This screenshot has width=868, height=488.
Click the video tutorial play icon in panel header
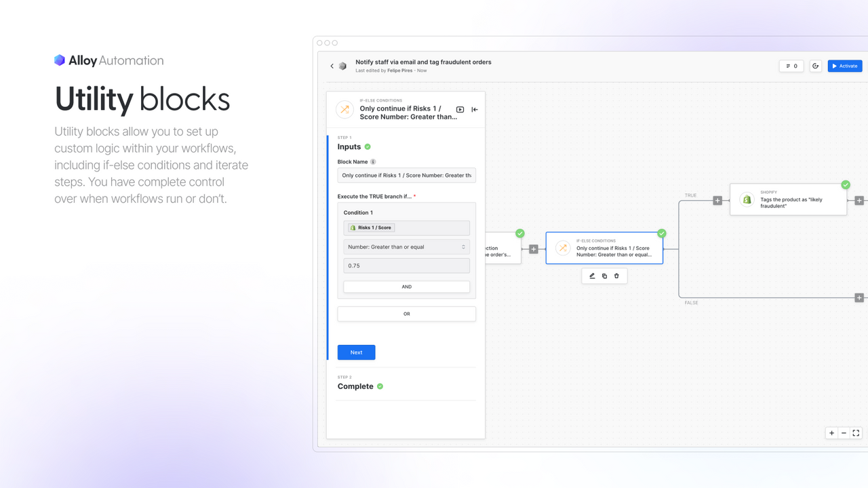coord(460,109)
